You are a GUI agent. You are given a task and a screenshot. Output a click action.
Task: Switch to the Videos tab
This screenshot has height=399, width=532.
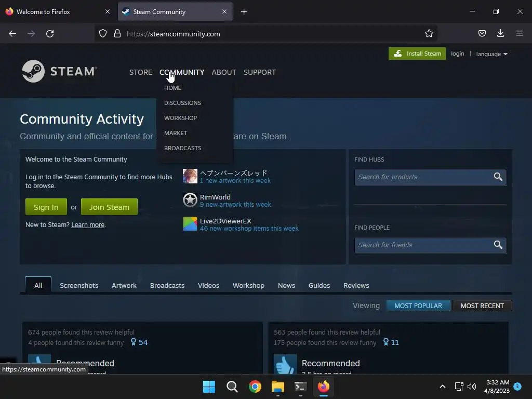[x=208, y=285]
